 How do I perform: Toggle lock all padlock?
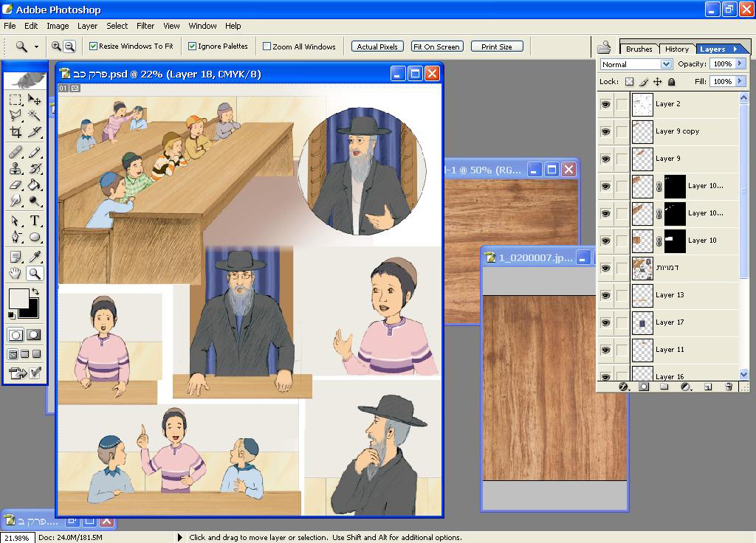pos(672,82)
